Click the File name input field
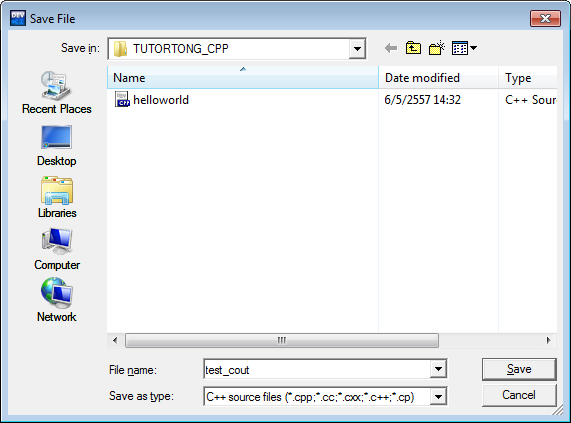This screenshot has width=571, height=423. [317, 369]
